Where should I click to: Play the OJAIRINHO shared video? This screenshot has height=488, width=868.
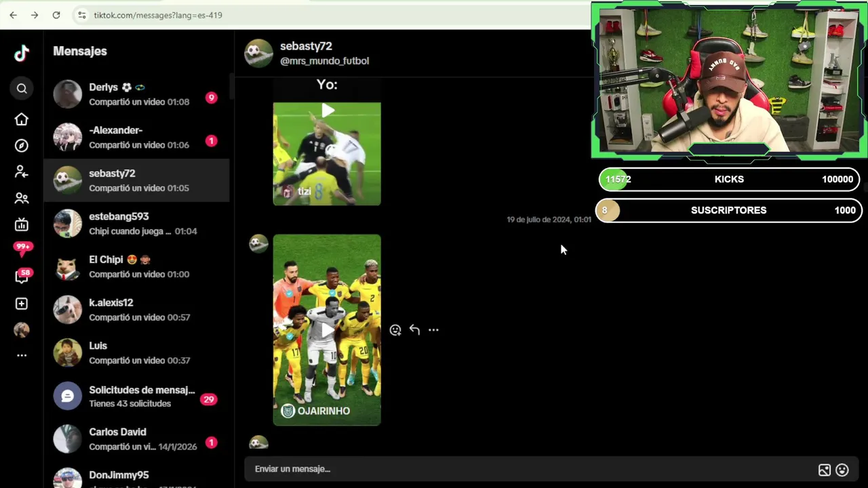click(x=327, y=330)
